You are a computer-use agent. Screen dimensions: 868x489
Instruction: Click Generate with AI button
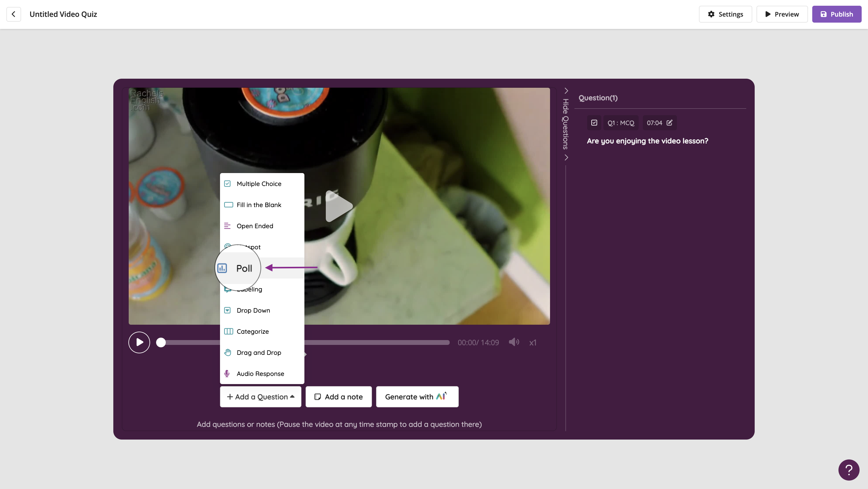(x=417, y=397)
